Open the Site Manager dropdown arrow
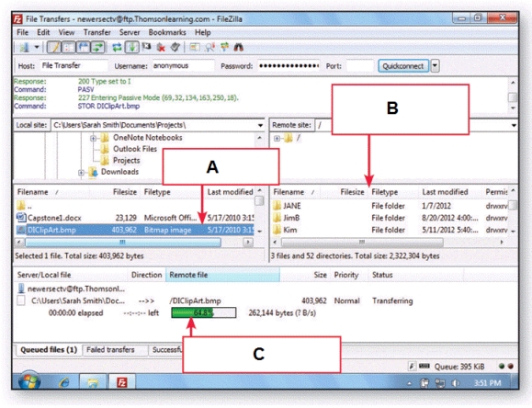The height and width of the screenshot is (408, 532). point(37,48)
